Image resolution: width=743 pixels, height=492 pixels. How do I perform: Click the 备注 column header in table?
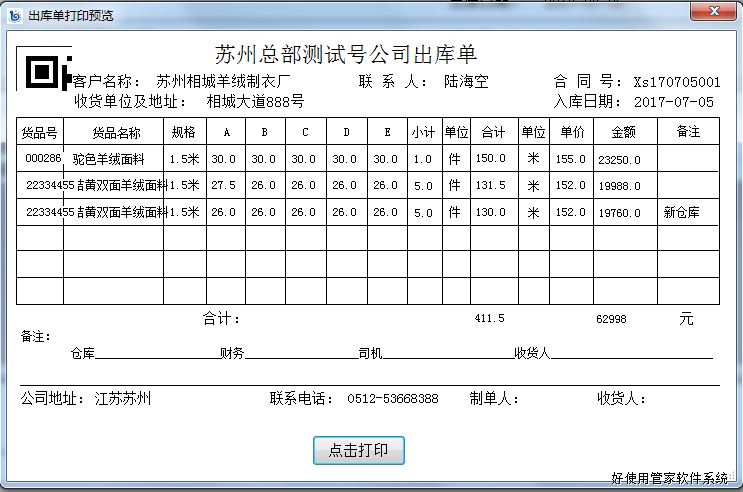pyautogui.click(x=688, y=132)
